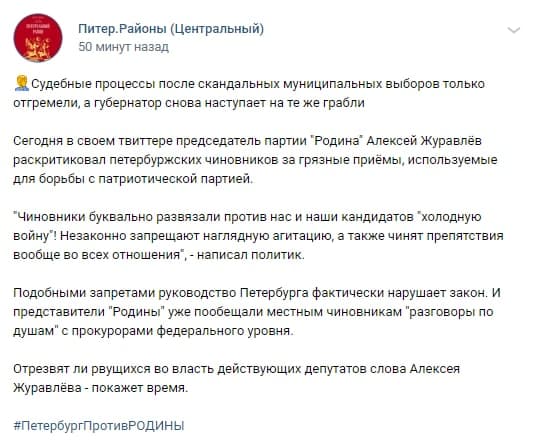Click the name 'Алексей Журавлёв' in second paragraph
The image size is (539, 441).
424,141
